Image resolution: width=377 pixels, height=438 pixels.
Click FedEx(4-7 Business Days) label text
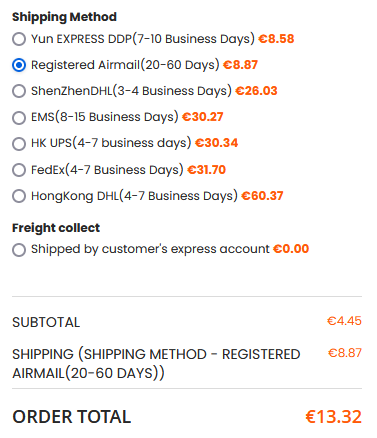click(x=107, y=170)
